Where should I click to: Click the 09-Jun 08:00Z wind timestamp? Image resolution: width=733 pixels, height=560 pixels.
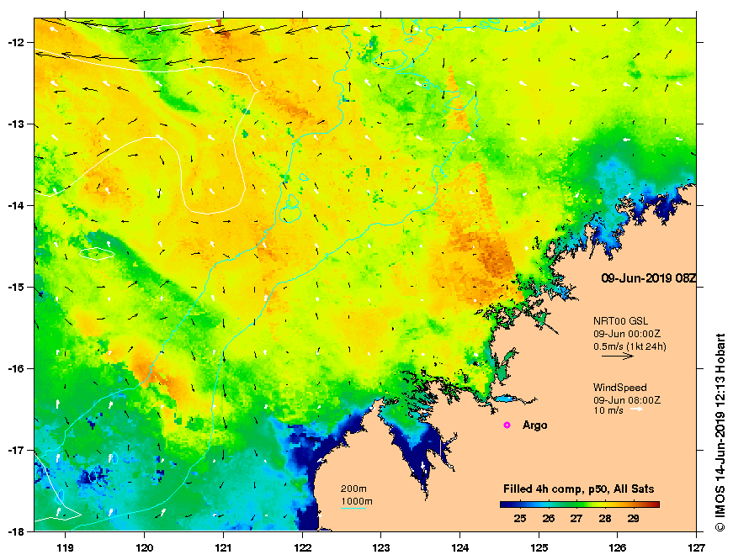(x=627, y=400)
